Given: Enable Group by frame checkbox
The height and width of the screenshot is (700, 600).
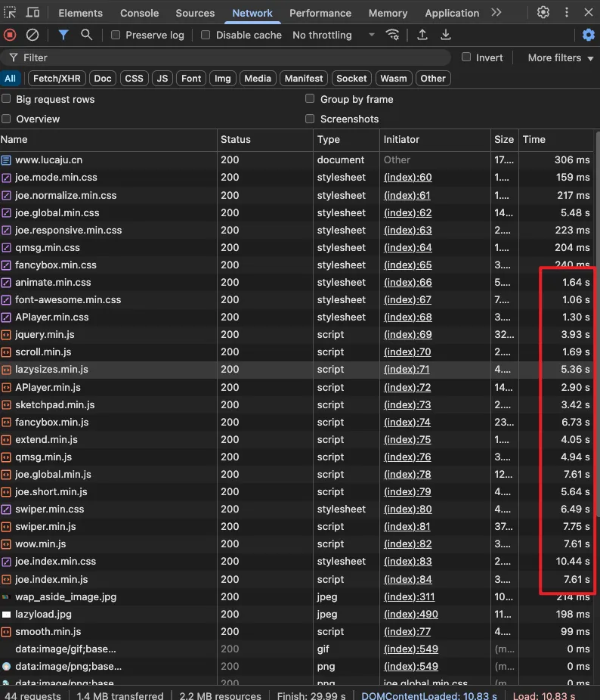Looking at the screenshot, I should point(310,99).
